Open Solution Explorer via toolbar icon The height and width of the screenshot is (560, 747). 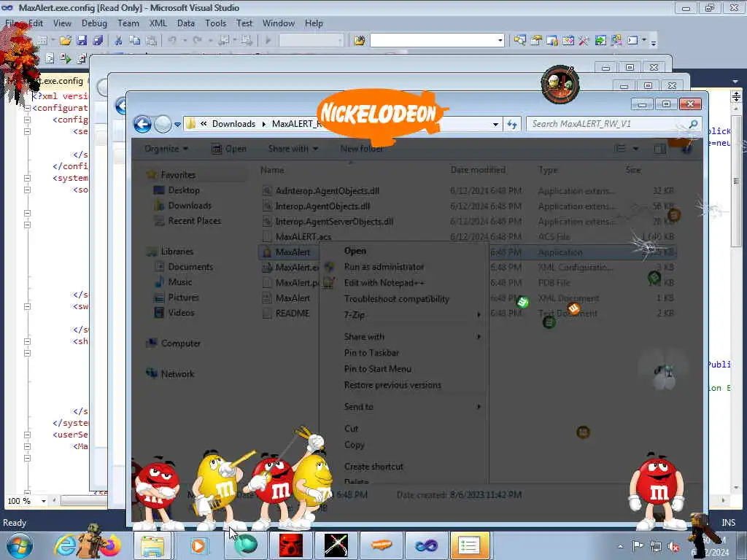(x=519, y=41)
